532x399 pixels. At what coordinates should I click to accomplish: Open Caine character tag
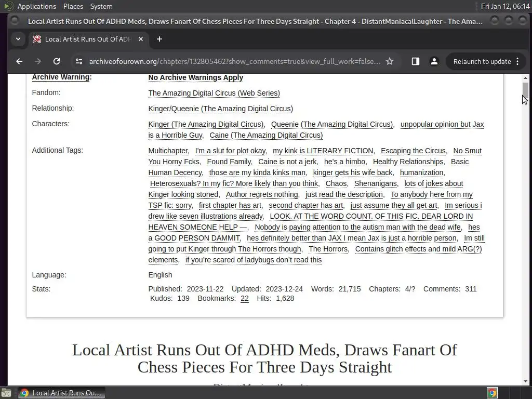[x=266, y=135]
